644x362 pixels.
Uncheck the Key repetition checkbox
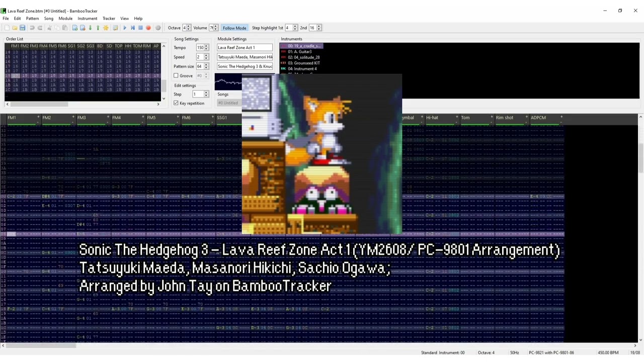(176, 103)
